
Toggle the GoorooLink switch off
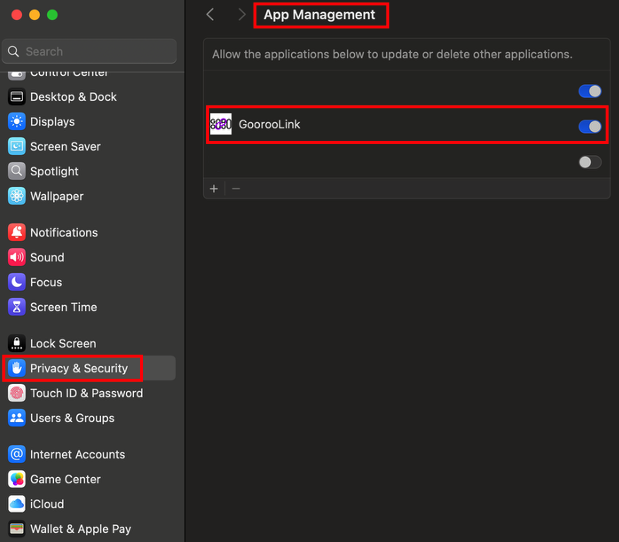590,127
